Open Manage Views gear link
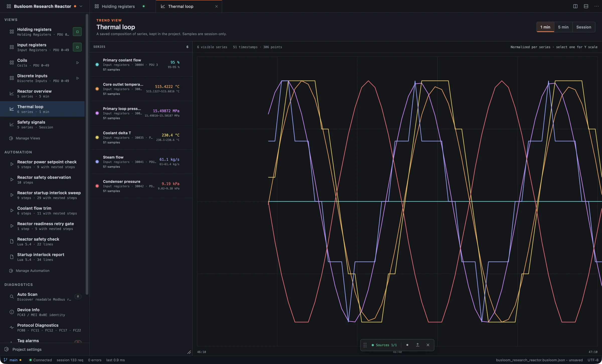This screenshot has height=364, width=602. 25,138
